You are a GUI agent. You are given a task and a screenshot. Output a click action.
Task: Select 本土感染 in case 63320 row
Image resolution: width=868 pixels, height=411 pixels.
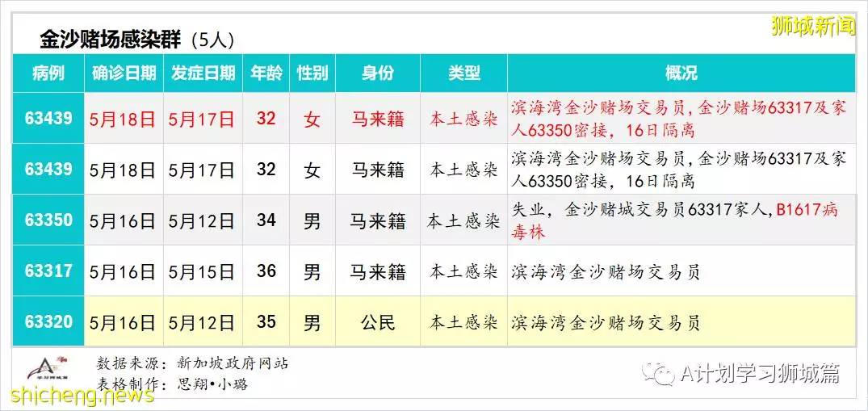464,323
